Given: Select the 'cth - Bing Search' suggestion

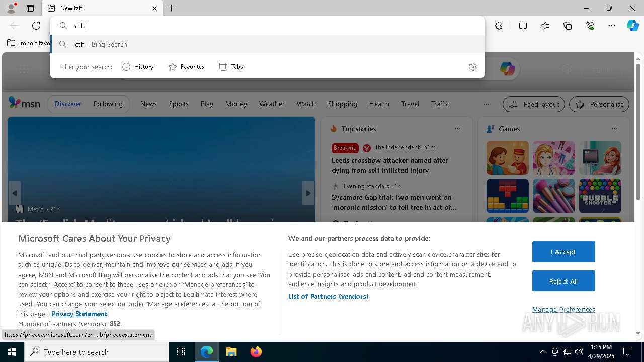Looking at the screenshot, I should coord(267,44).
